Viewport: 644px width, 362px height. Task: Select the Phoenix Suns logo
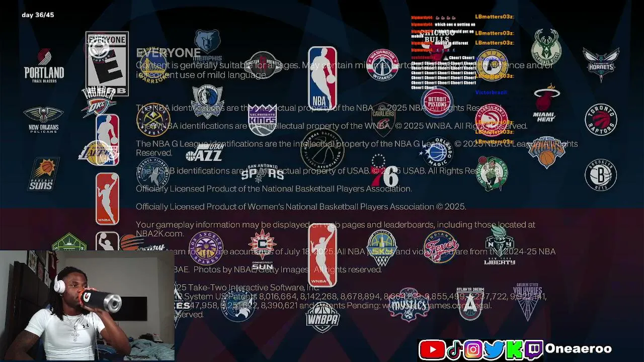(x=44, y=174)
